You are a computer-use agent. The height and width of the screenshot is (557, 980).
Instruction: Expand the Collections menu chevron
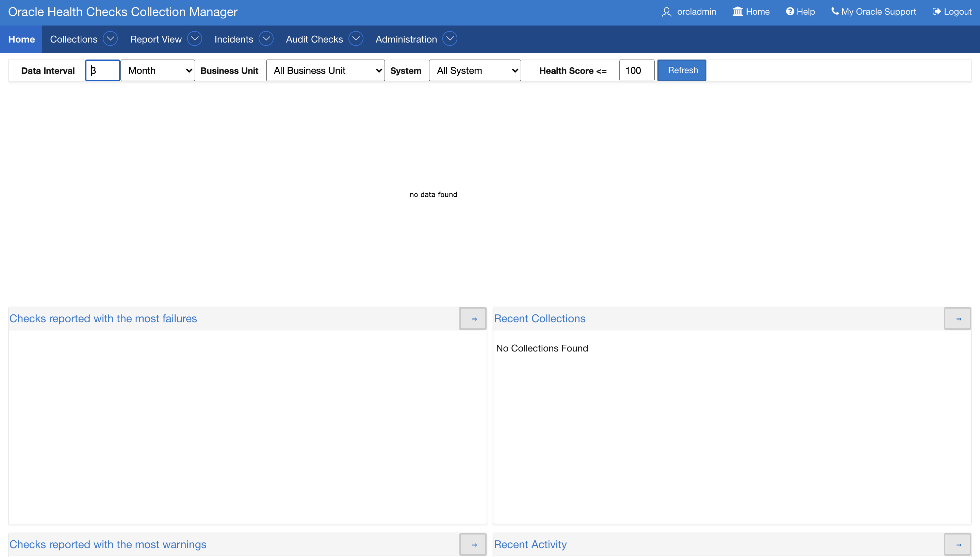110,39
